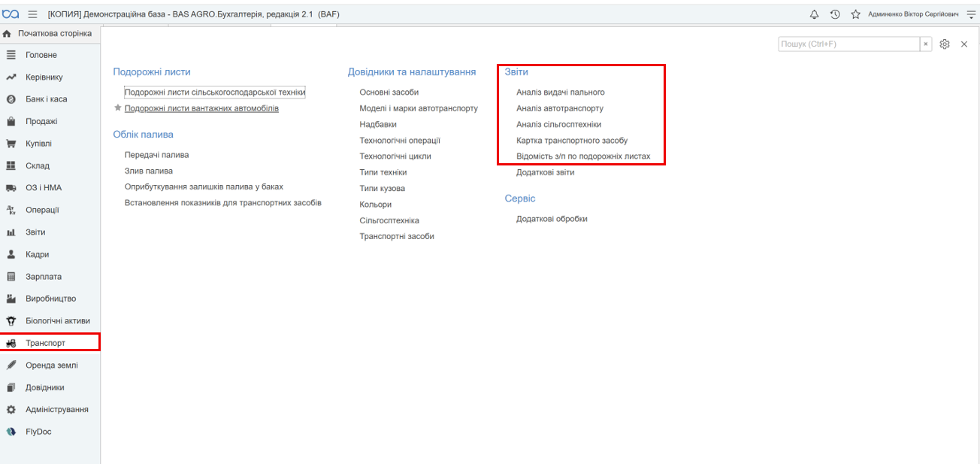The image size is (980, 464).
Task: Click the Купівлі cart icon
Action: [11, 144]
